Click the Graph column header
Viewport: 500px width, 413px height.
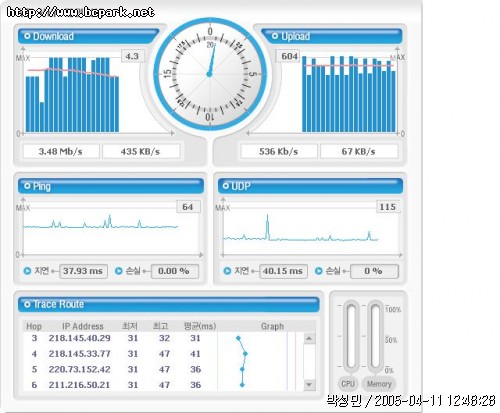(x=272, y=326)
